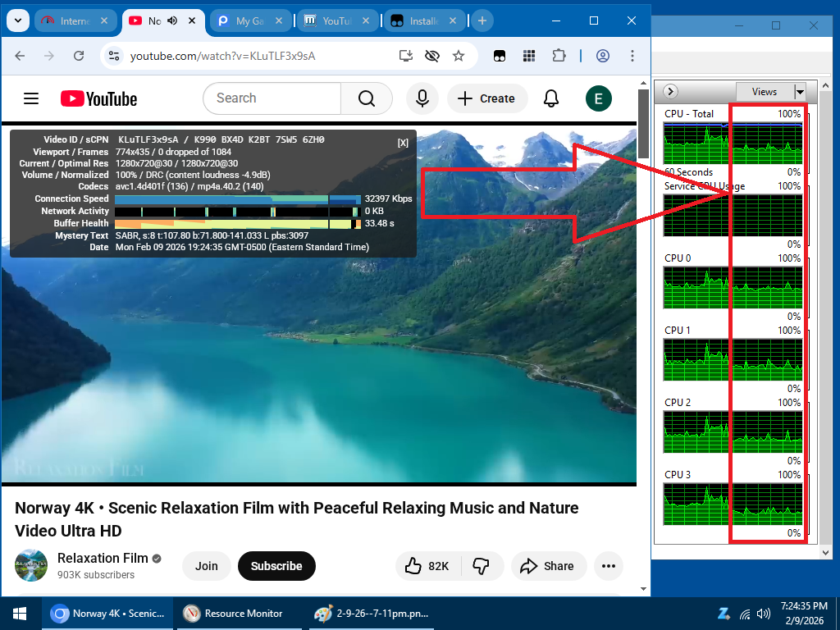Open YouTube notifications bell
Viewport: 840px width, 630px height.
pos(551,98)
